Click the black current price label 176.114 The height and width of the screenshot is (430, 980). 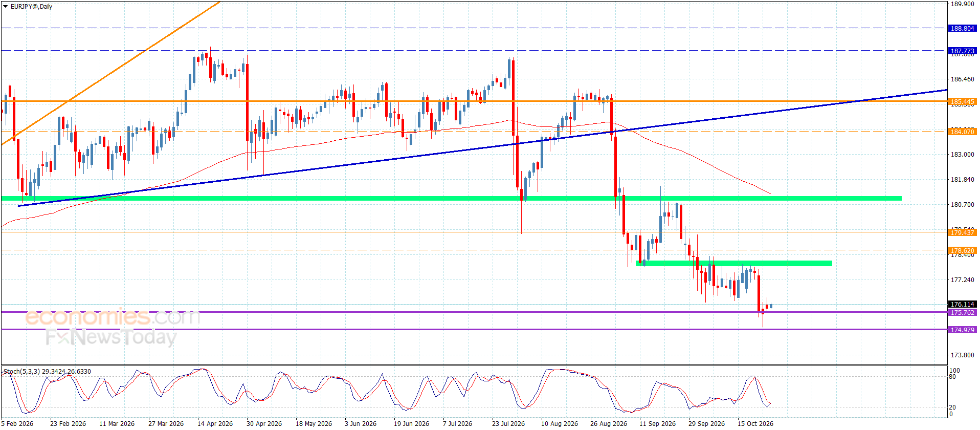click(x=962, y=305)
